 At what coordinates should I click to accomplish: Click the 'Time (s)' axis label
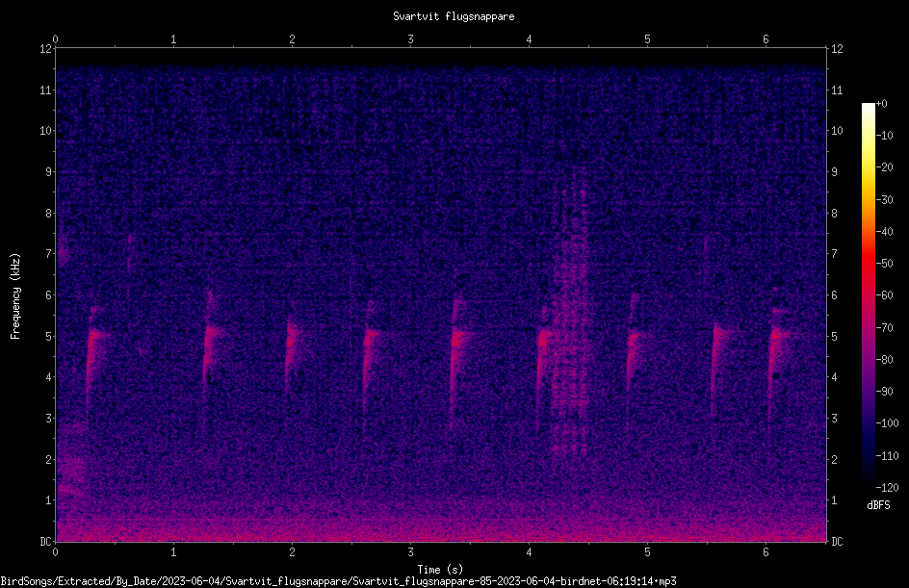tap(440, 570)
